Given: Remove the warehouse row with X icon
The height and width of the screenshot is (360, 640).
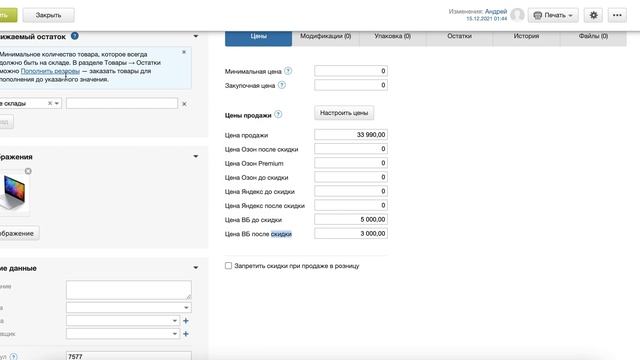Looking at the screenshot, I should [x=184, y=104].
